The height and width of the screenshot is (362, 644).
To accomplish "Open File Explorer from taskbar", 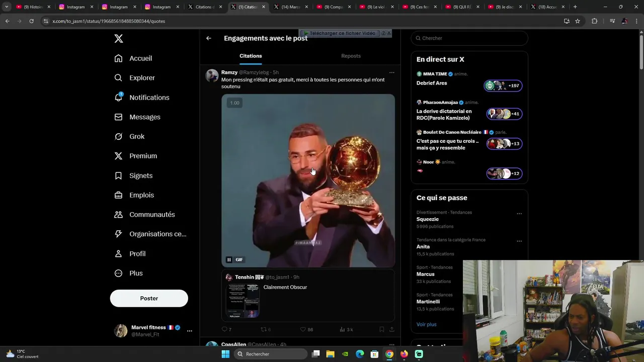I will click(x=330, y=354).
